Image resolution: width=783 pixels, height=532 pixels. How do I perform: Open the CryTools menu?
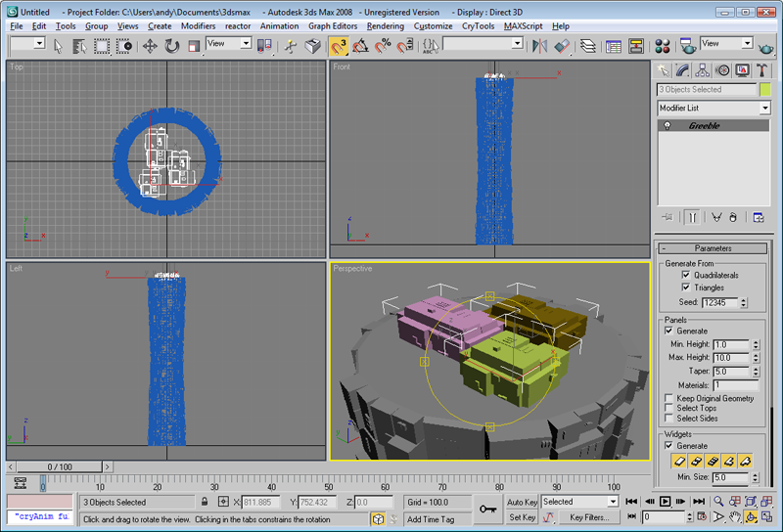coord(478,26)
